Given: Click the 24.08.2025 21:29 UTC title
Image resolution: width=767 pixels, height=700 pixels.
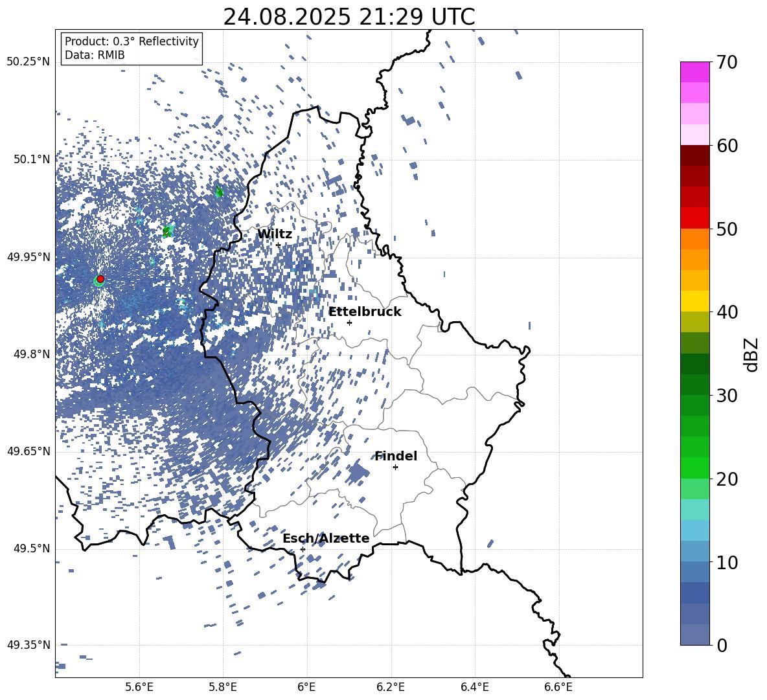Looking at the screenshot, I should click(349, 17).
